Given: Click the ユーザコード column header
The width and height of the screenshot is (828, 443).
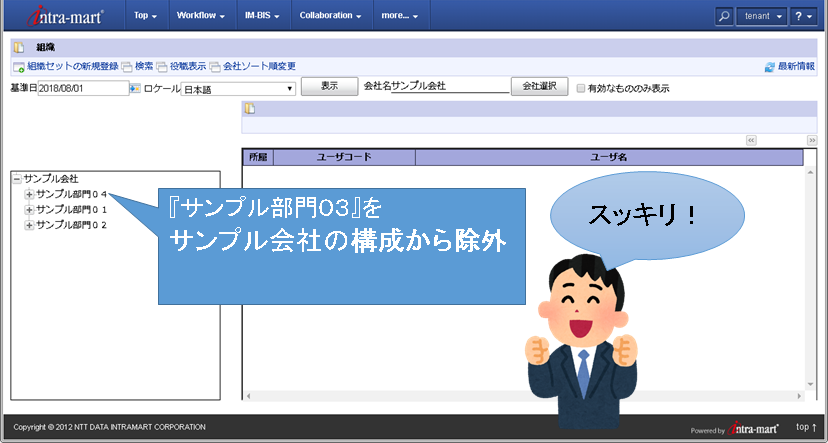Looking at the screenshot, I should [x=344, y=157].
